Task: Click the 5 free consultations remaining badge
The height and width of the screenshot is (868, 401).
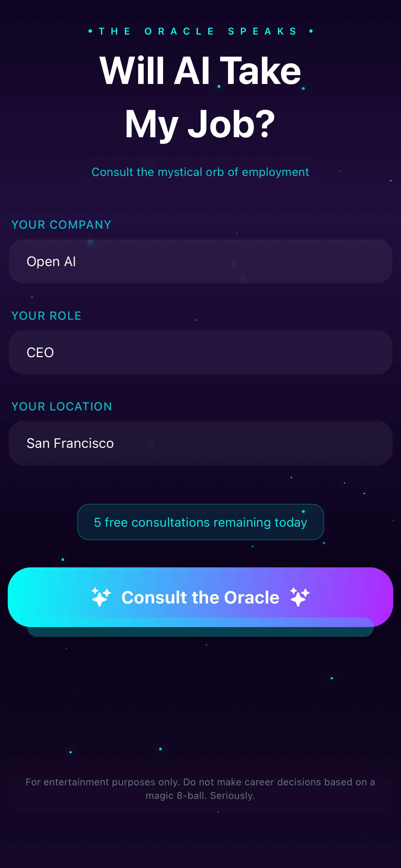Action: (x=200, y=522)
